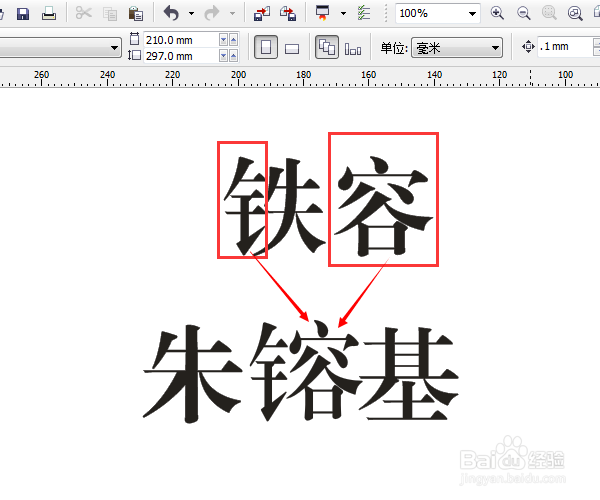Click the Redo arrow

coord(211,13)
